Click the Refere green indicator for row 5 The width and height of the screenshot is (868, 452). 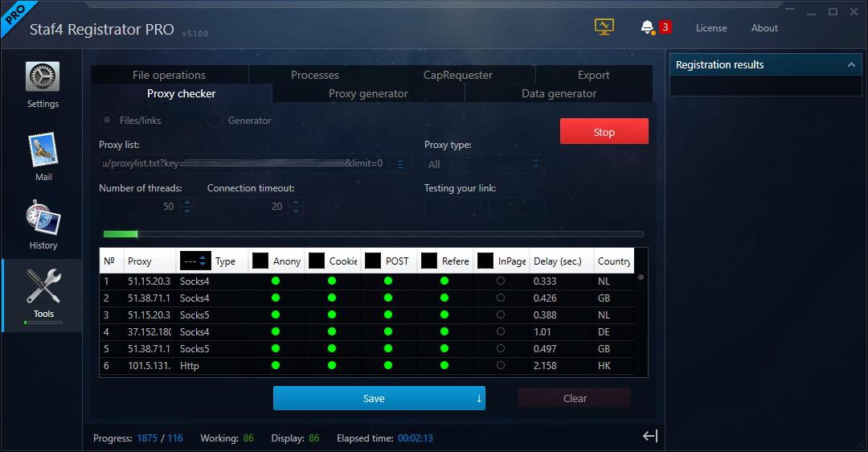(444, 348)
